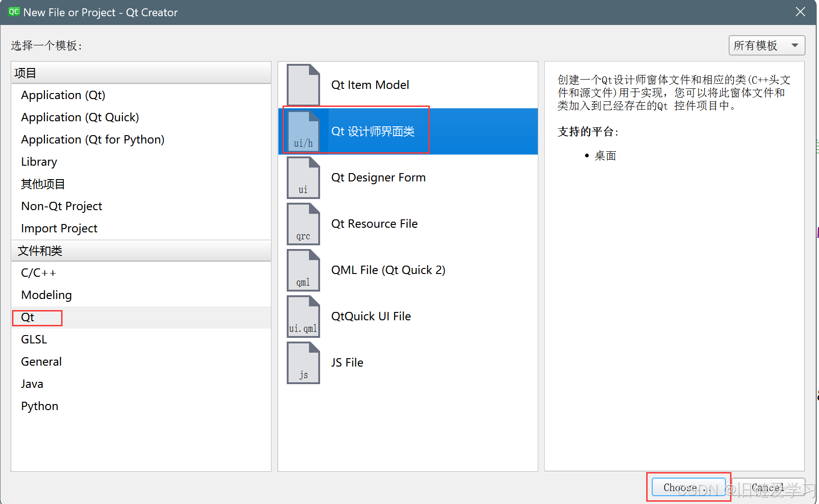Viewport: 819px width, 504px height.
Task: Select Java file category
Action: 141,384
